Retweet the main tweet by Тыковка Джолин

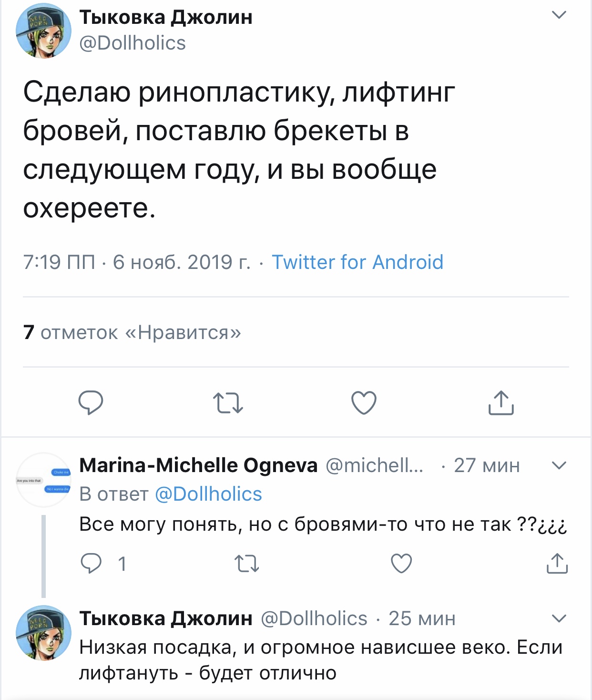pos(228,403)
